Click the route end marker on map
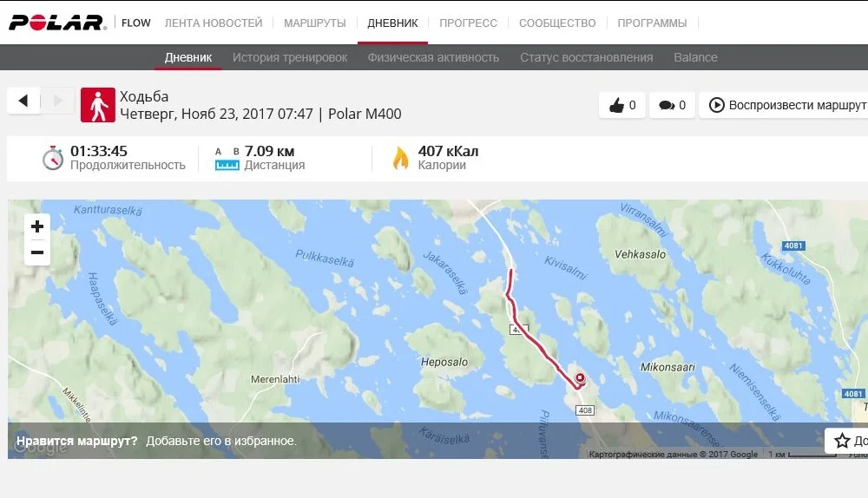Viewport: 868px width, 498px height. tap(580, 378)
